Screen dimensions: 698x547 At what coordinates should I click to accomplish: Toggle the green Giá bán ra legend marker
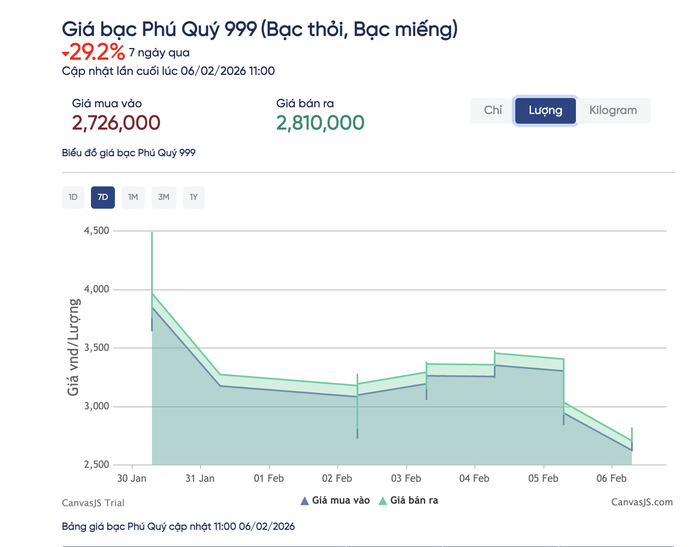coord(382,501)
